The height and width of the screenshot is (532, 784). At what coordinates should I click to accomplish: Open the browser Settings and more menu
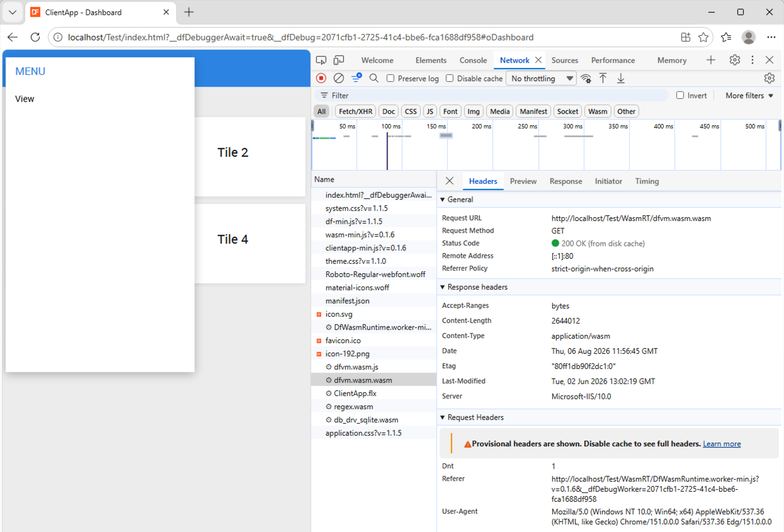771,37
